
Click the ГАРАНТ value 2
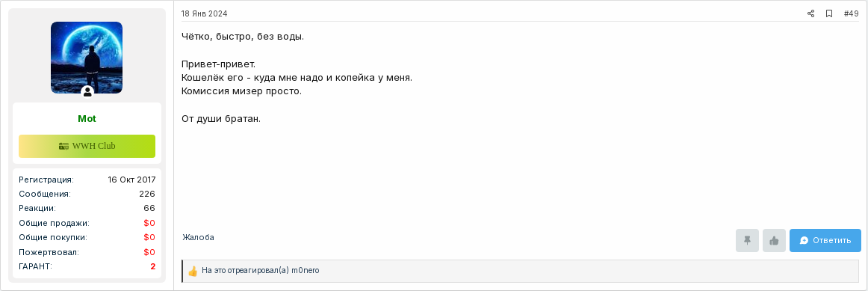153,266
